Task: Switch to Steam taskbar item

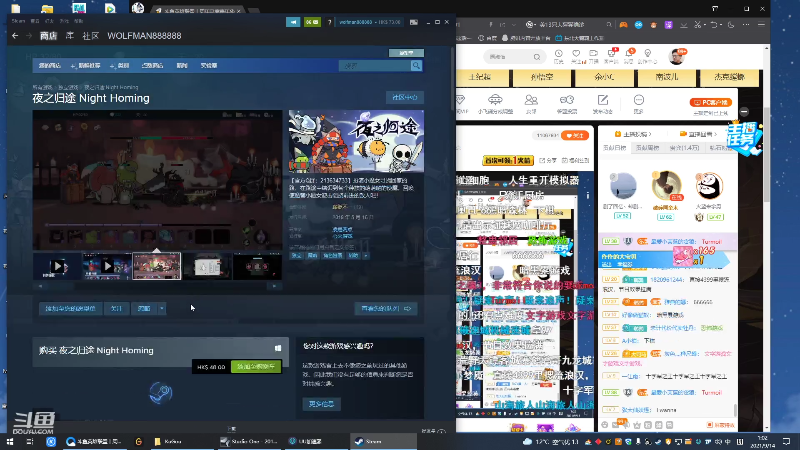Action: pos(383,441)
